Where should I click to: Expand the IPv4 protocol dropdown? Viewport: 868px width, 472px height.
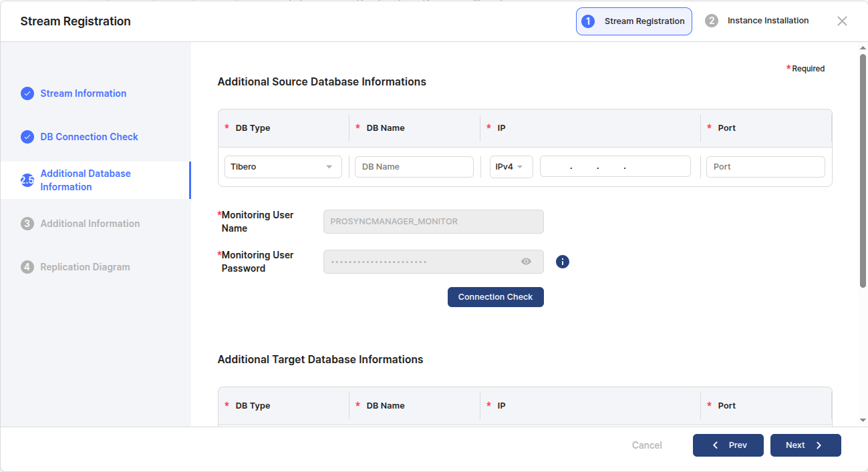pyautogui.click(x=511, y=167)
